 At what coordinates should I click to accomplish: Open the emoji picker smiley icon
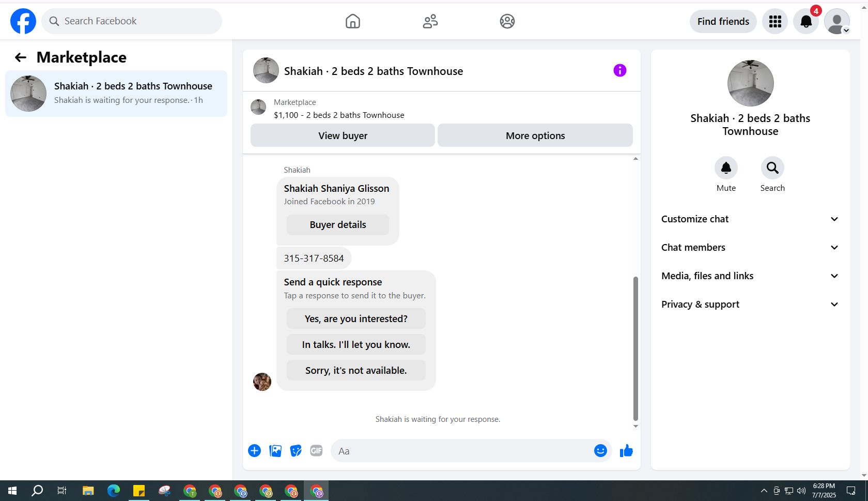point(600,451)
